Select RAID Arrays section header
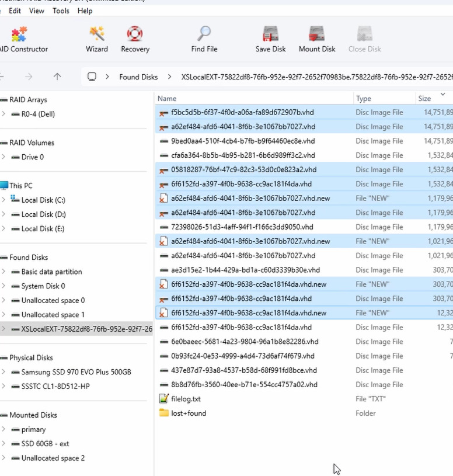 (28, 99)
